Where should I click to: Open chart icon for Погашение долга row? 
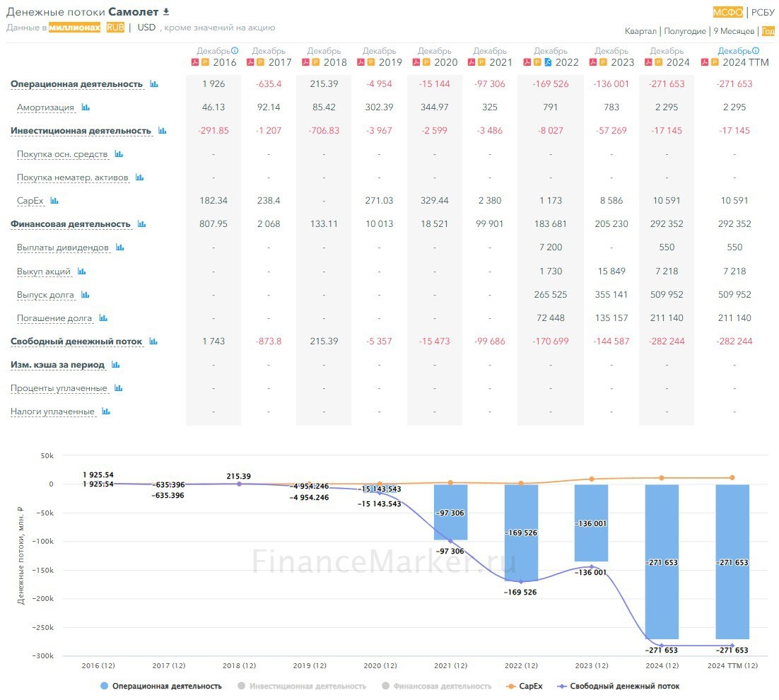(x=102, y=318)
